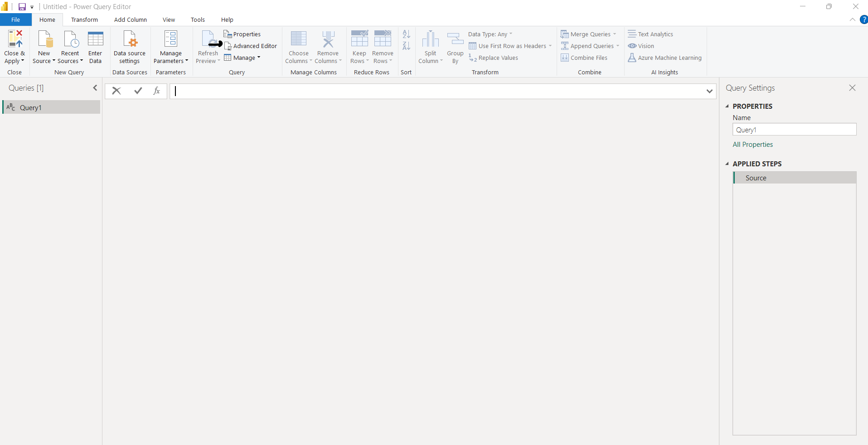The height and width of the screenshot is (445, 868).
Task: Switch to the View tab
Action: coord(169,19)
